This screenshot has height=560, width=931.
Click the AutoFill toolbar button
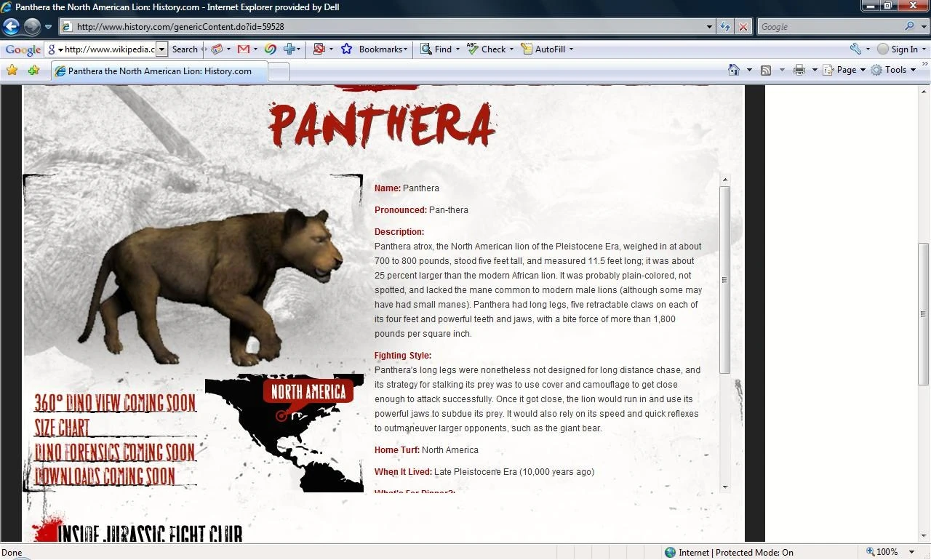(543, 49)
